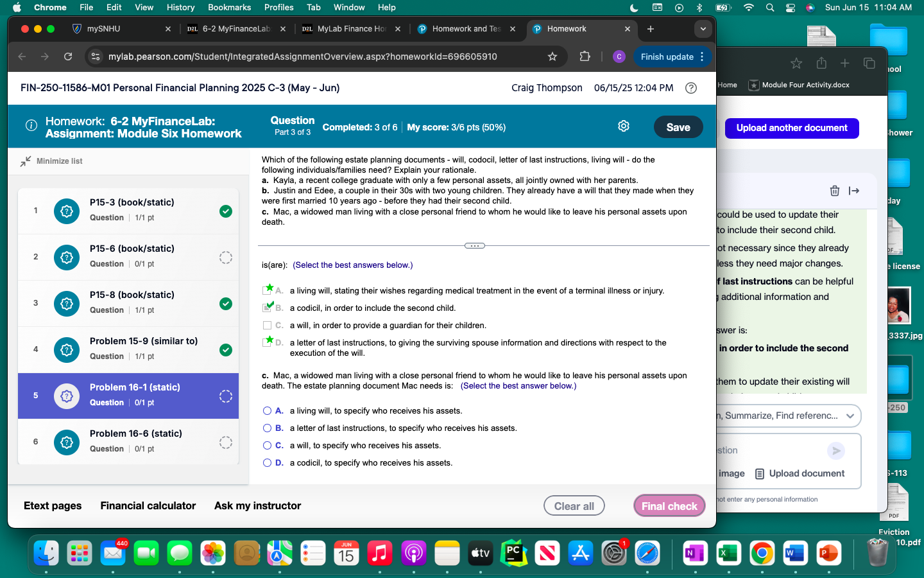Open homework settings via the gear icon
The height and width of the screenshot is (578, 924).
coord(623,126)
